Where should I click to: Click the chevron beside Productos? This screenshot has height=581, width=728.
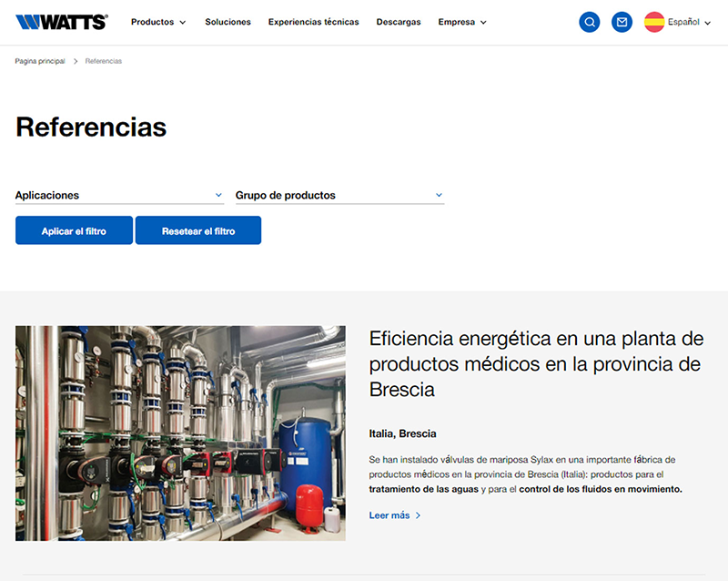coord(181,22)
